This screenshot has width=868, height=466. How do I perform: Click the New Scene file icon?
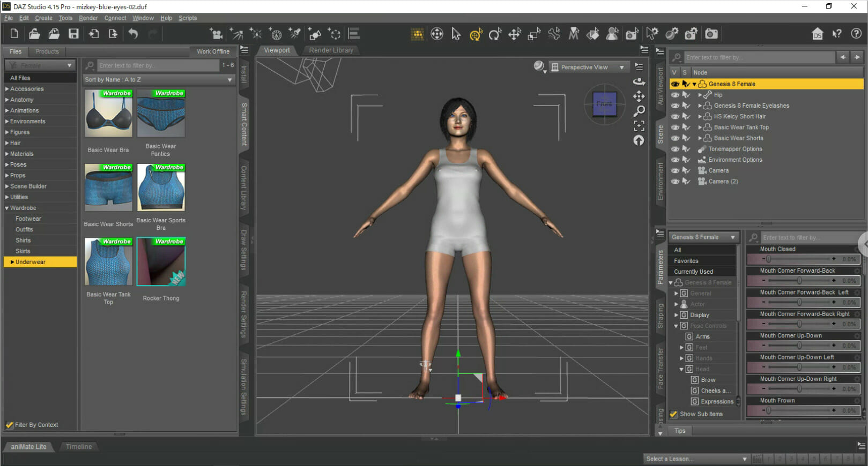pyautogui.click(x=14, y=34)
